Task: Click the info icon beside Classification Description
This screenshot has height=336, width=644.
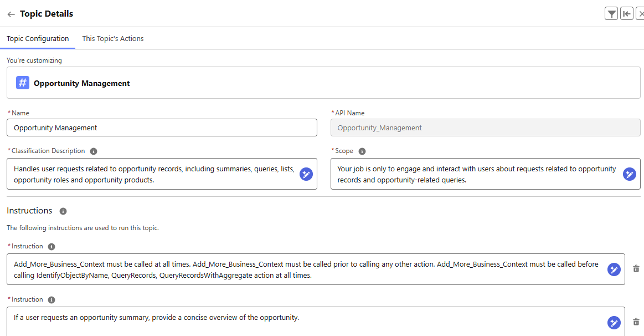Action: pos(94,151)
